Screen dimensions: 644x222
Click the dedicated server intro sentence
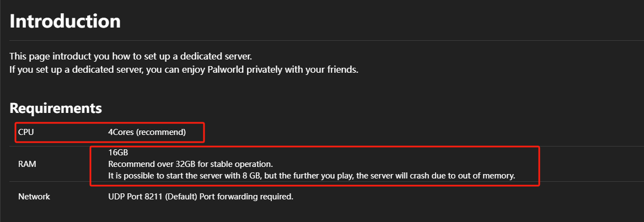[130, 56]
